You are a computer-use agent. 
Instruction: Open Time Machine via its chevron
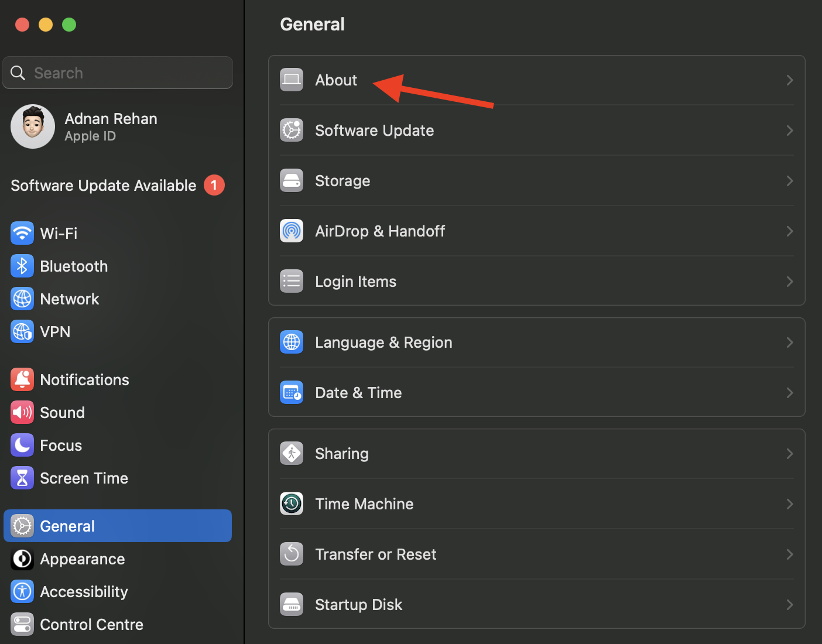click(x=790, y=504)
